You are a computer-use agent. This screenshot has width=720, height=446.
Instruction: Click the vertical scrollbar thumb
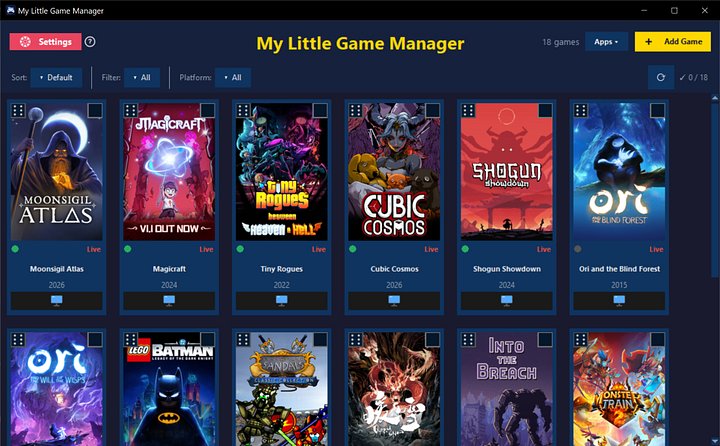coord(714,190)
